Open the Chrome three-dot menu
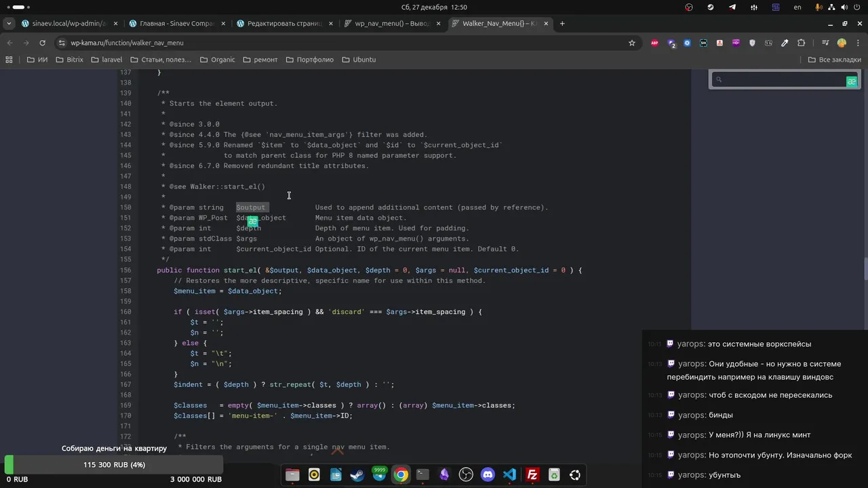 (x=856, y=43)
